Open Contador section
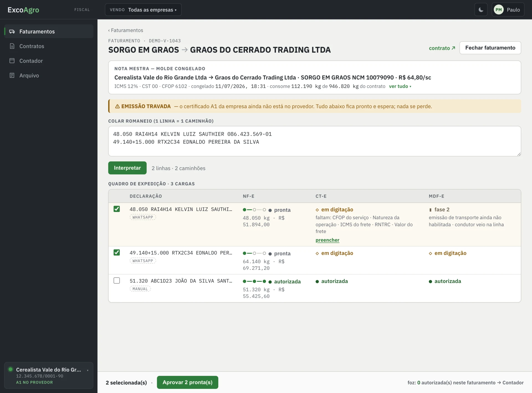This screenshot has height=393, width=532. coord(49,61)
